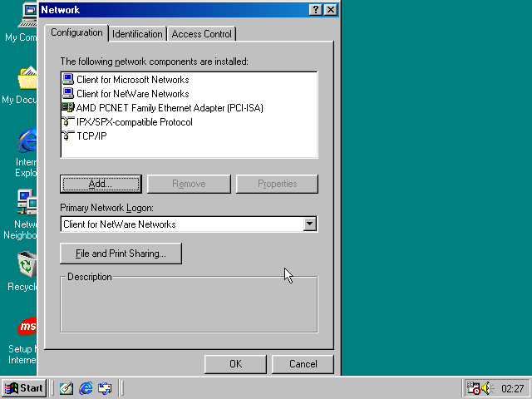Click the Task Scheduler tray icon
This screenshot has height=399, width=532.
point(473,388)
